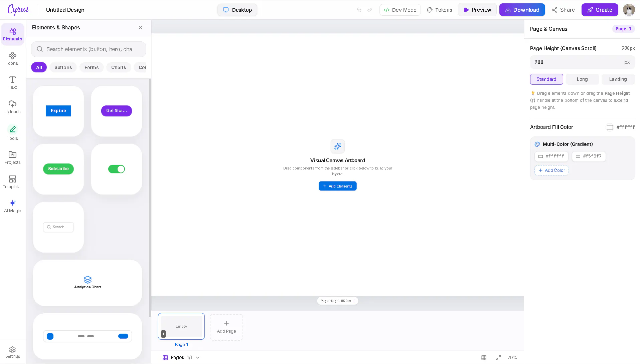Screen dimensions: 640x364
Task: Open the Tools panel
Action: coord(13,132)
